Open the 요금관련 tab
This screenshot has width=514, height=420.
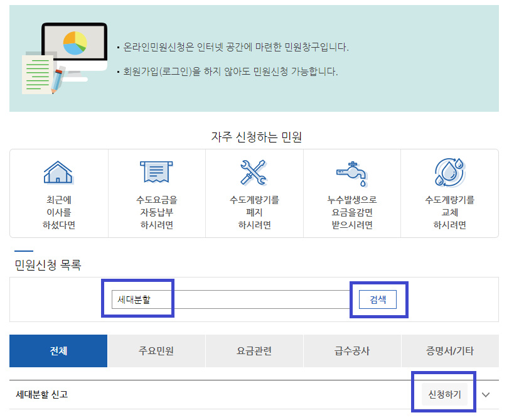[x=254, y=351]
